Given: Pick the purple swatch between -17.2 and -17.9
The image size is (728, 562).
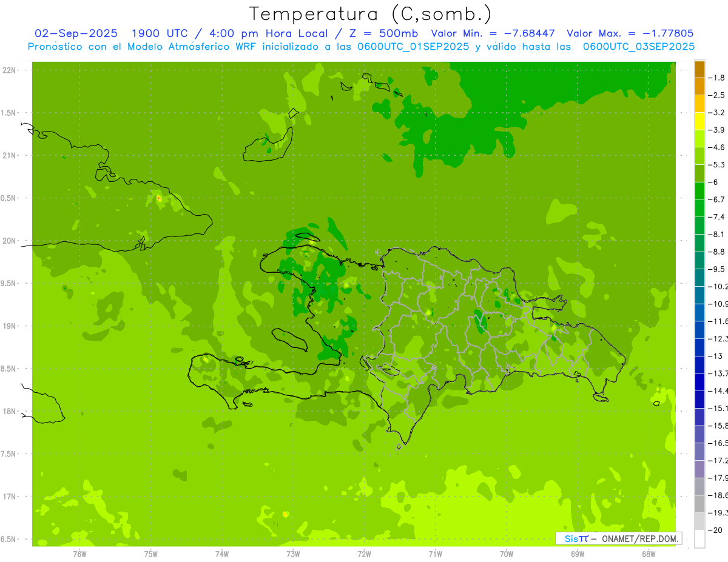Looking at the screenshot, I should (x=699, y=469).
